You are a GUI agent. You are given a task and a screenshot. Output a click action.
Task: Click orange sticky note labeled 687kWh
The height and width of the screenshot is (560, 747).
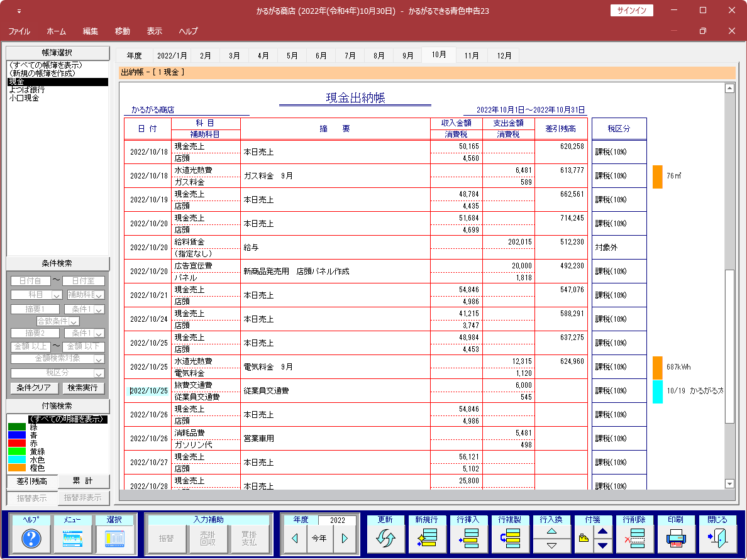point(658,367)
